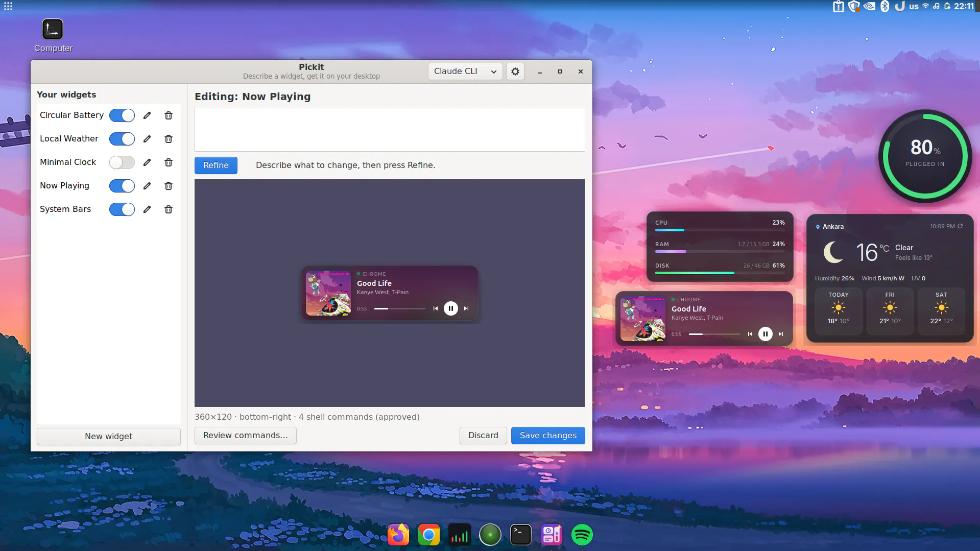Select 'Minimal Clock' widget label
The height and width of the screenshot is (551, 980).
click(68, 162)
